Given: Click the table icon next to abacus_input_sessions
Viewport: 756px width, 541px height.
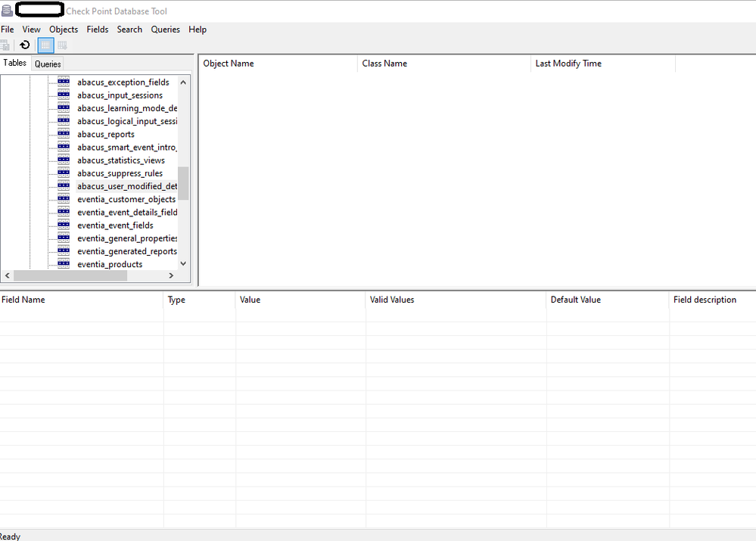Looking at the screenshot, I should (64, 95).
